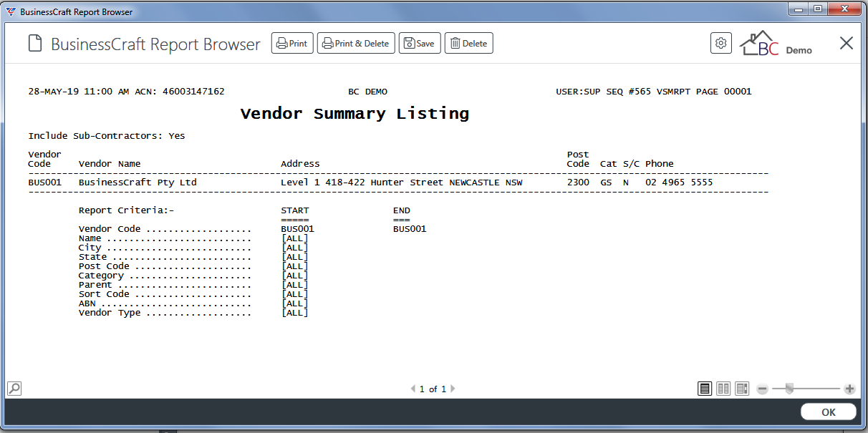Select single page view mode
This screenshot has height=433, width=868.
pyautogui.click(x=705, y=389)
